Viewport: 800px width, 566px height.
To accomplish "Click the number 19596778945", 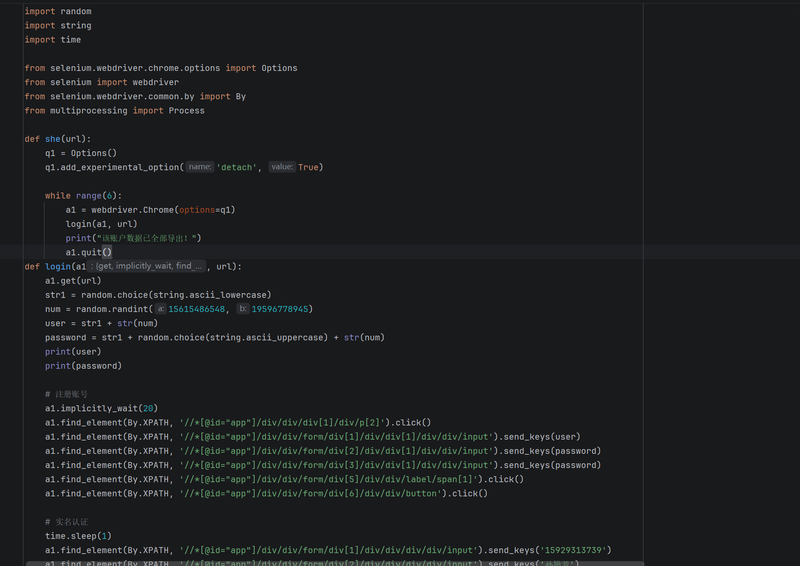I will coord(280,309).
